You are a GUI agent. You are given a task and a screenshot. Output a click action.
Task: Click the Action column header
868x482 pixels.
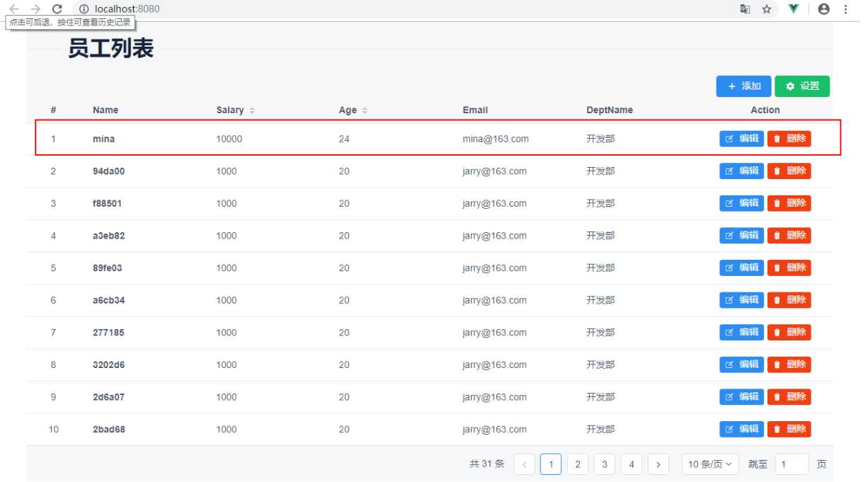coord(765,110)
